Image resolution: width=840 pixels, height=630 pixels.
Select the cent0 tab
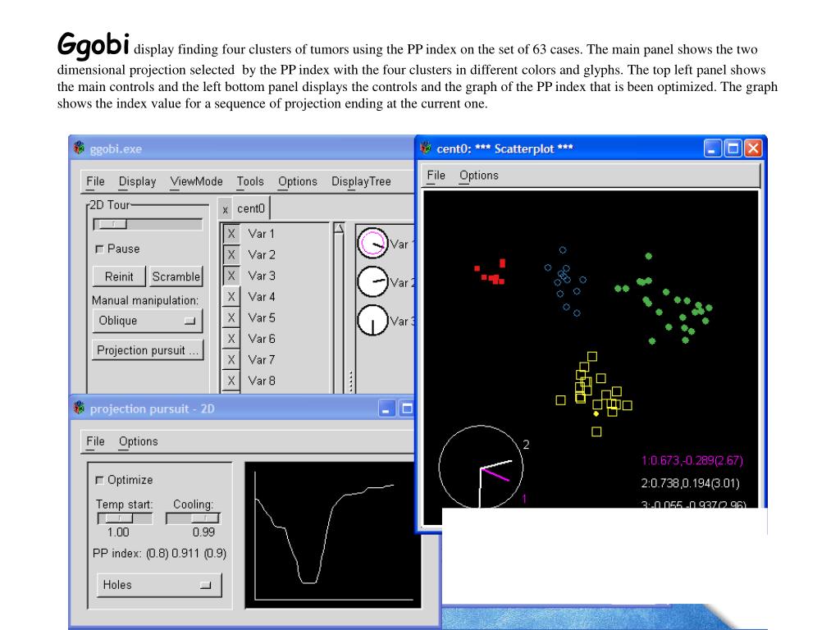click(251, 208)
